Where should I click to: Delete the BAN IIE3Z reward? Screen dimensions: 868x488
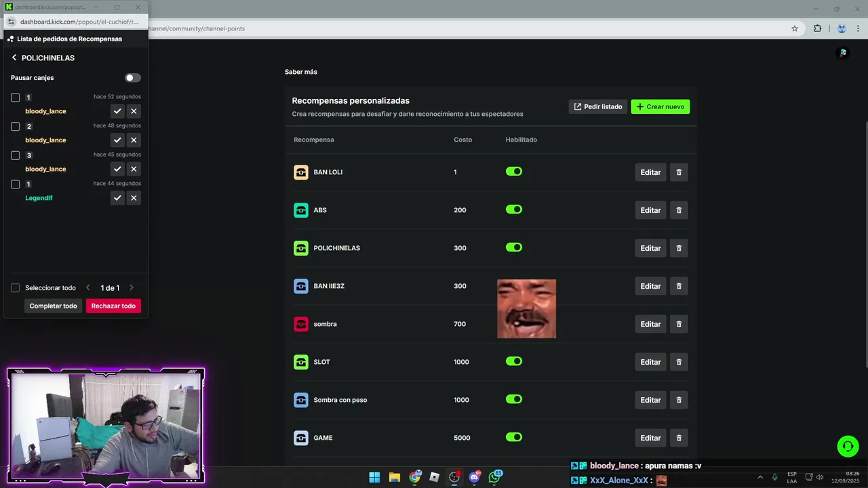679,286
